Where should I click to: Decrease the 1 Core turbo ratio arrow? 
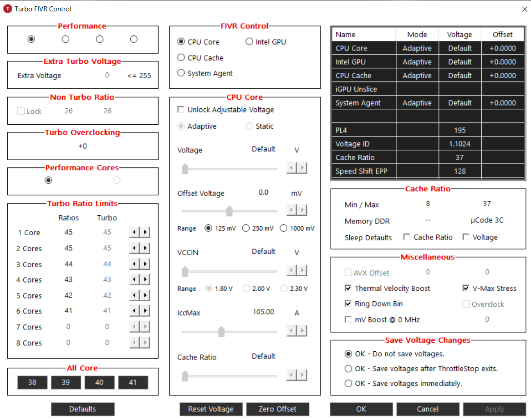pyautogui.click(x=134, y=232)
